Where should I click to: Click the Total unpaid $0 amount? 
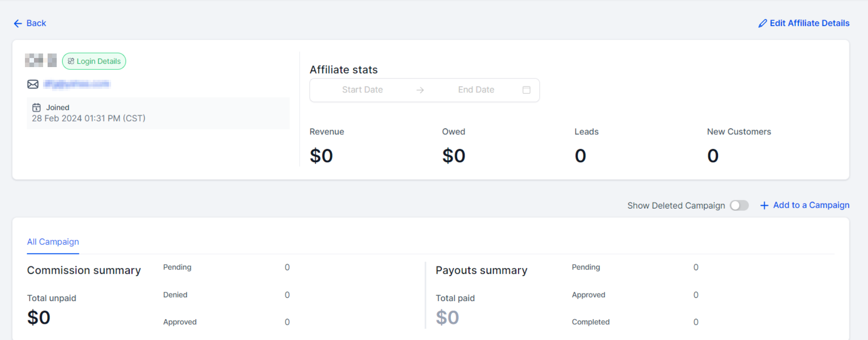coord(39,317)
